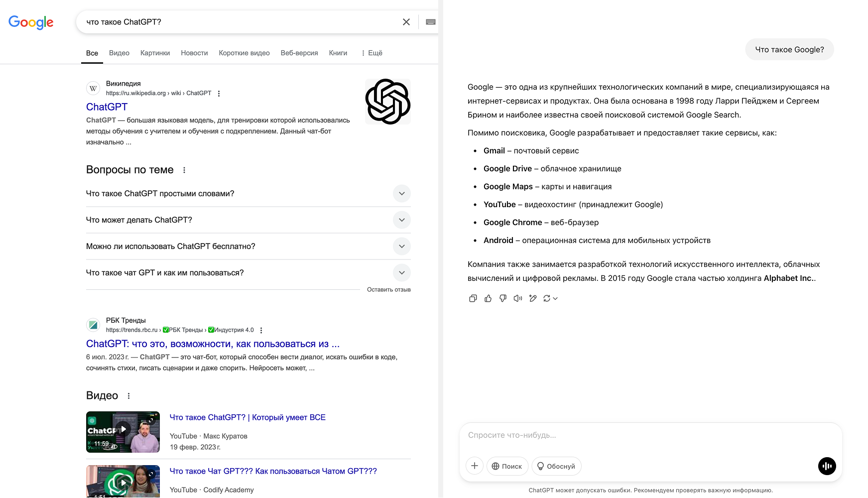Viewport: 868px width, 498px height.
Task: Toggle the Обоснуй reasoning button
Action: pyautogui.click(x=556, y=466)
